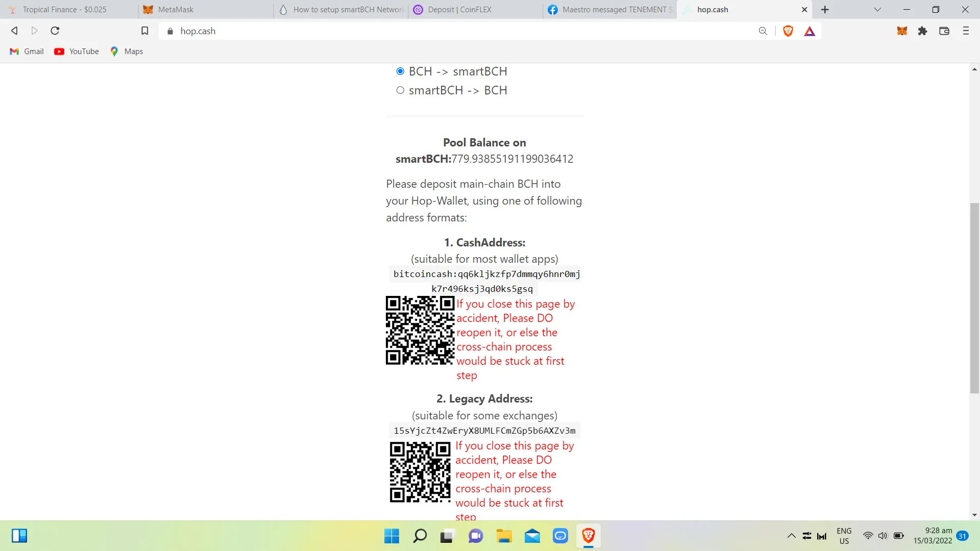Minimize the Brave browser window
This screenshot has height=551, width=980.
(x=906, y=9)
